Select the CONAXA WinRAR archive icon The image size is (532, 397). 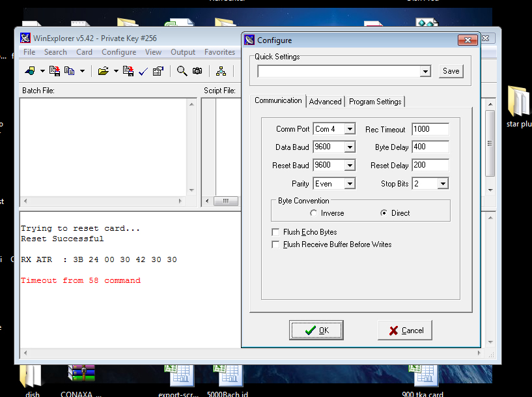pyautogui.click(x=81, y=380)
